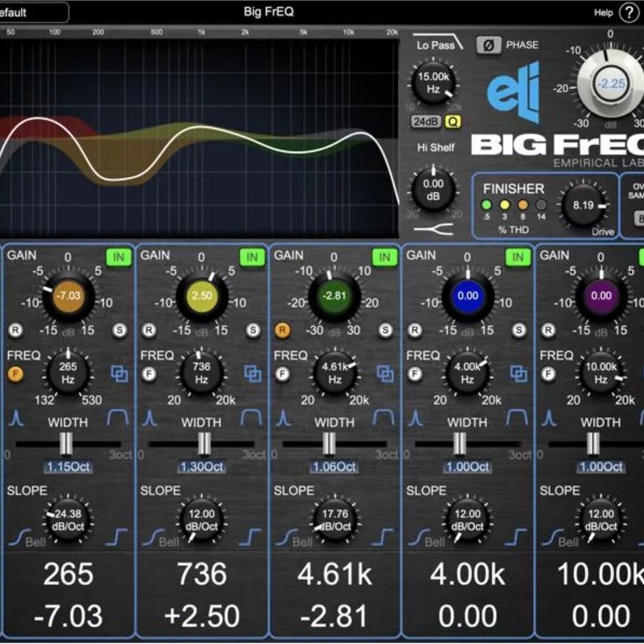This screenshot has height=644, width=644.
Task: Select wide flat-top shape on the 4.00k band
Action: click(517, 417)
